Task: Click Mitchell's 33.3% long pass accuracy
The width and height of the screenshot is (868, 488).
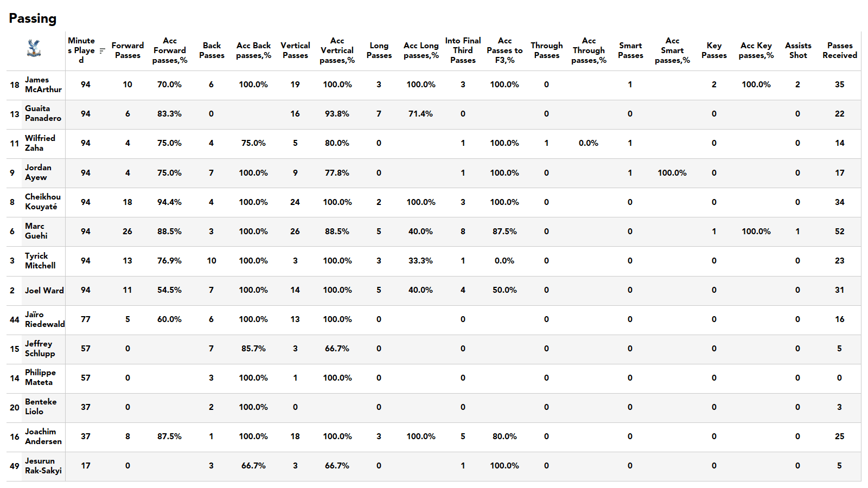Action: tap(420, 261)
